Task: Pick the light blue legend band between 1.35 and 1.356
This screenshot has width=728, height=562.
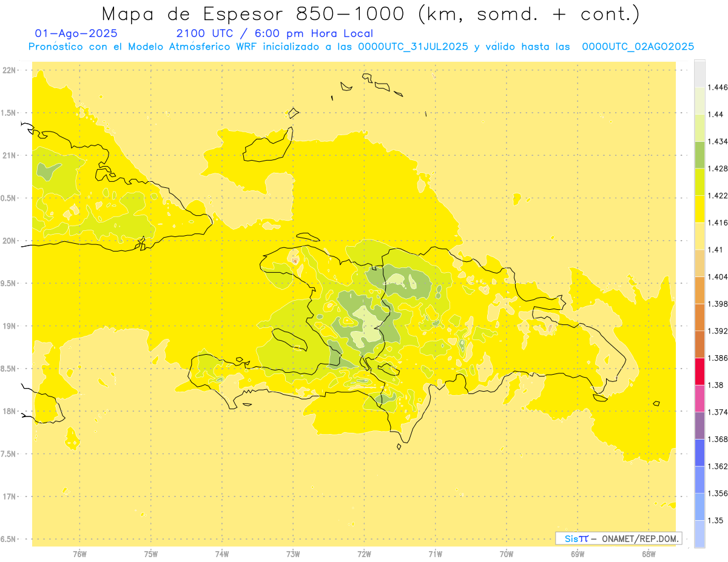Action: click(x=699, y=507)
